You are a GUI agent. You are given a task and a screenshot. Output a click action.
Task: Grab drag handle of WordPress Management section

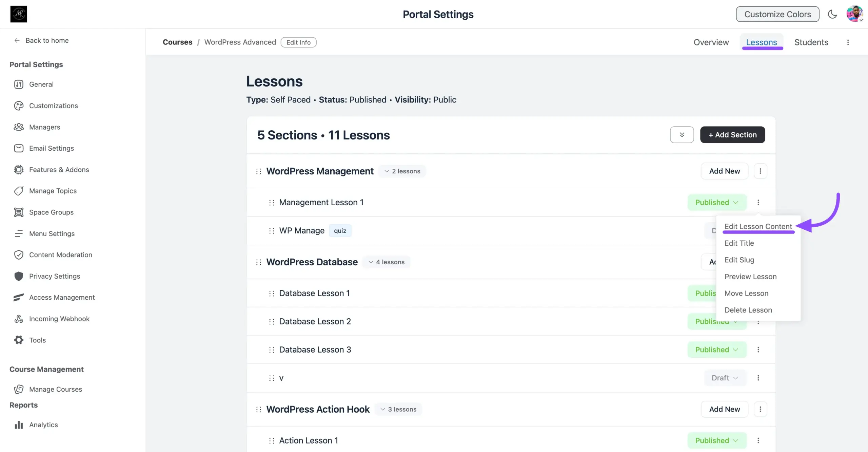[x=258, y=171]
